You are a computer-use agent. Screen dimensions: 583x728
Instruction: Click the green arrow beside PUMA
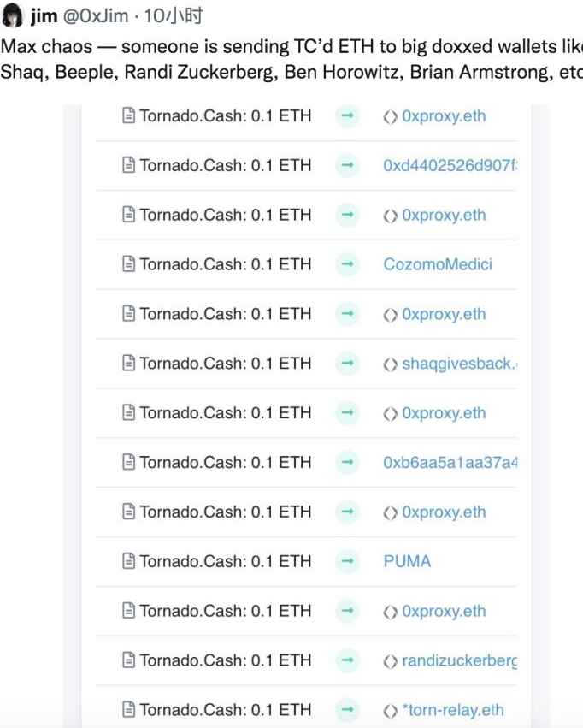coord(347,561)
